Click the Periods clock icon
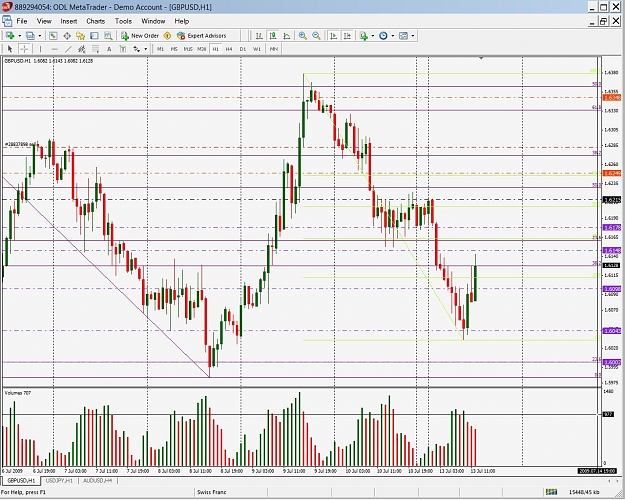625x500 pixels. pyautogui.click(x=383, y=36)
